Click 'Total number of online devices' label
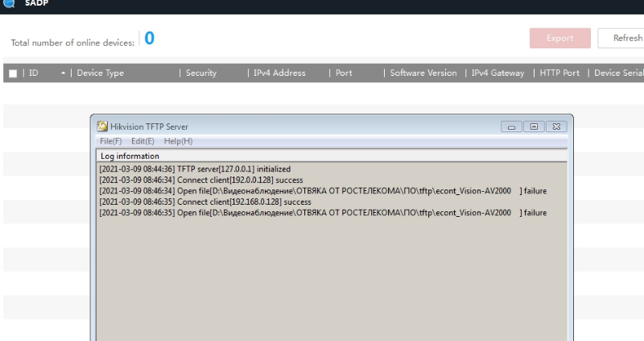 click(x=72, y=43)
